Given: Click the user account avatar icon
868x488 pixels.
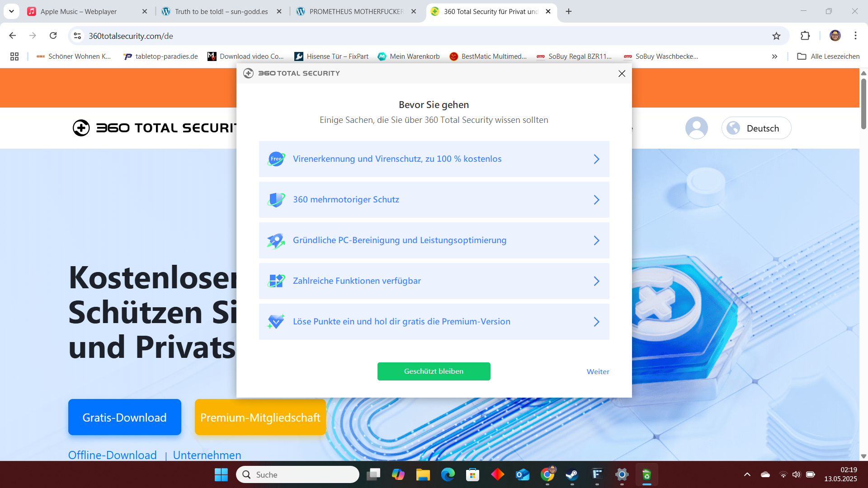Looking at the screenshot, I should pyautogui.click(x=697, y=128).
